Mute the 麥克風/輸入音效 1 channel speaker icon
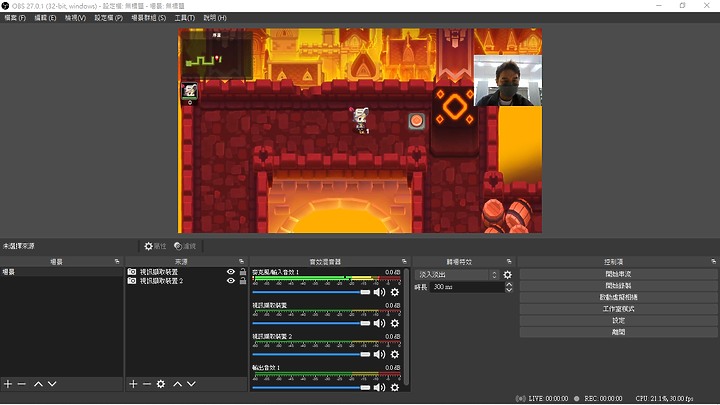 pyautogui.click(x=379, y=292)
